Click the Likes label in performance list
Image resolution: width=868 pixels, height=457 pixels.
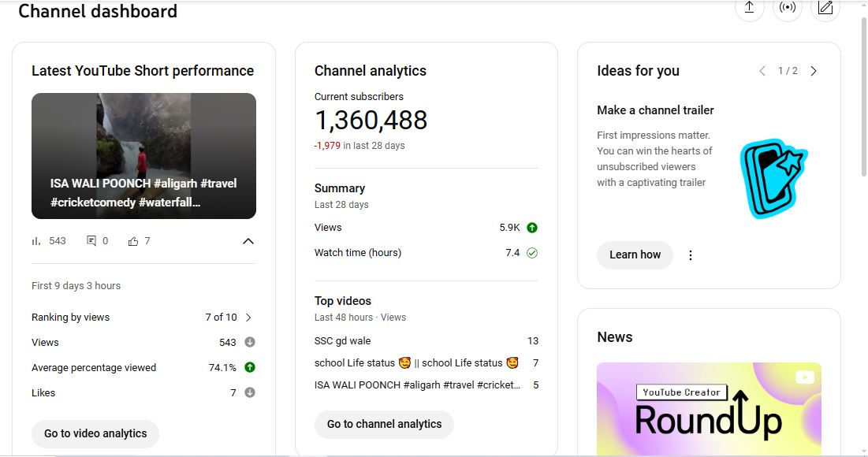coord(43,393)
